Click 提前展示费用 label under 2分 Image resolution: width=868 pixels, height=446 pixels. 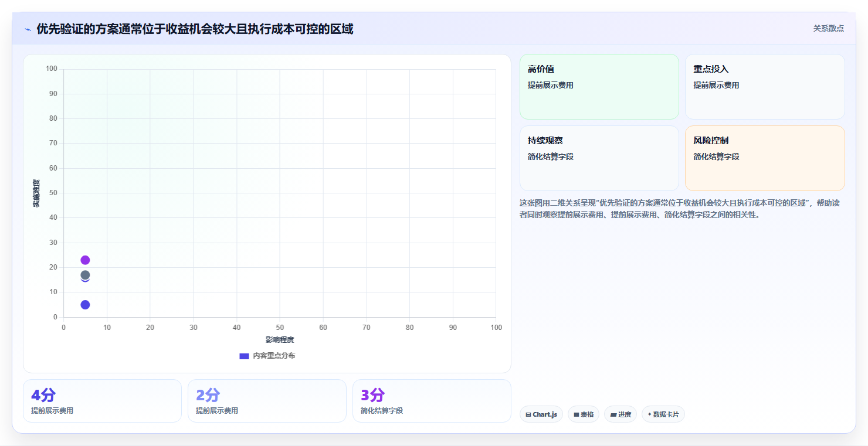click(x=217, y=411)
